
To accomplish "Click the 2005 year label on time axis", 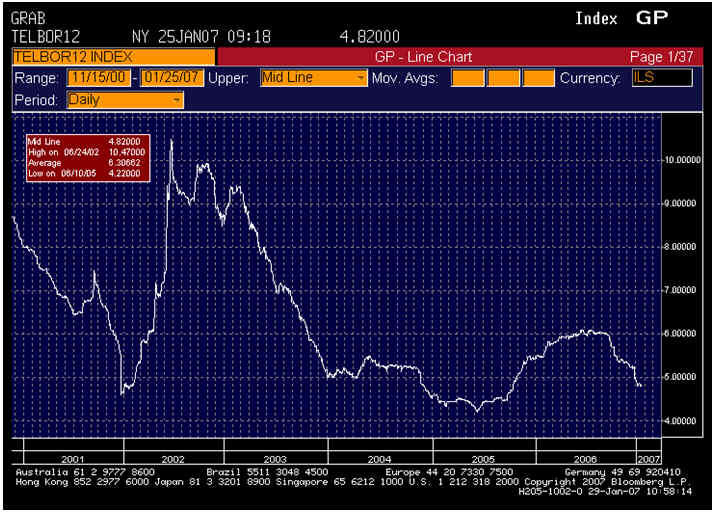I will tap(484, 458).
